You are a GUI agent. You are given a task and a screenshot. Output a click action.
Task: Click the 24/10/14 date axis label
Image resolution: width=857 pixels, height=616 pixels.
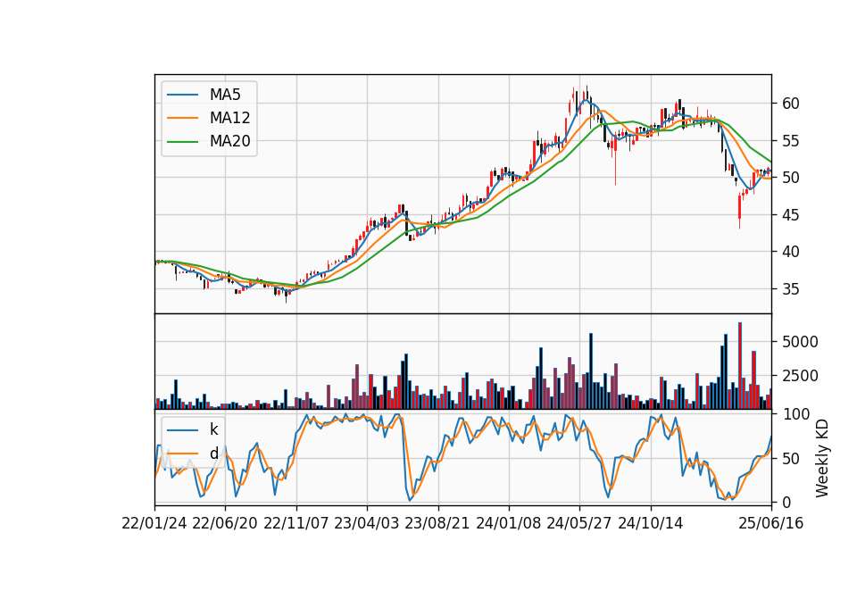651,523
